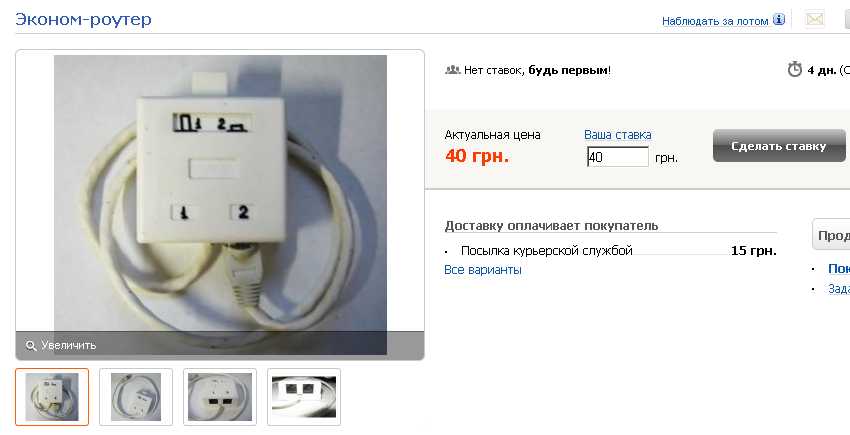Click the partially visible Прод button
Screen dimensions: 850x435
831,235
